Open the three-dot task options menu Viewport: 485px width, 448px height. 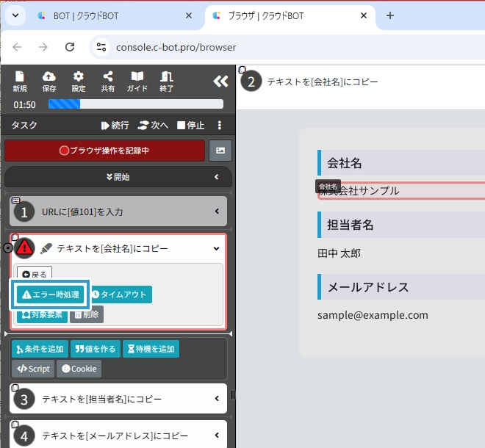point(219,126)
